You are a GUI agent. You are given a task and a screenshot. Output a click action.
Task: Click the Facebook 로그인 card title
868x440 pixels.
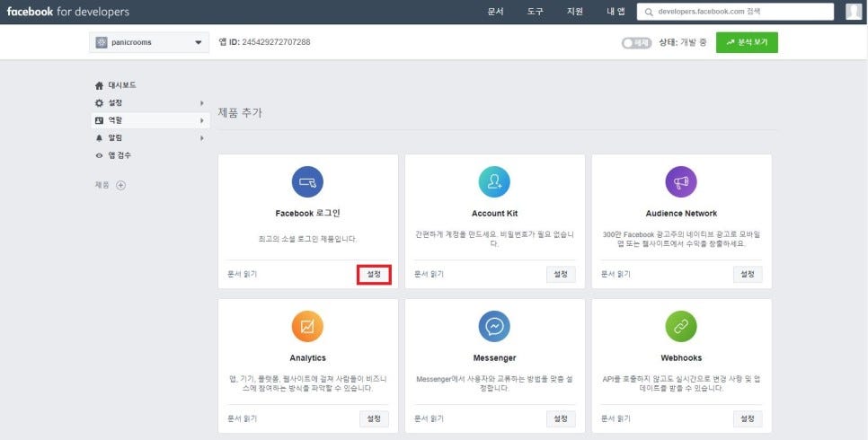point(308,213)
